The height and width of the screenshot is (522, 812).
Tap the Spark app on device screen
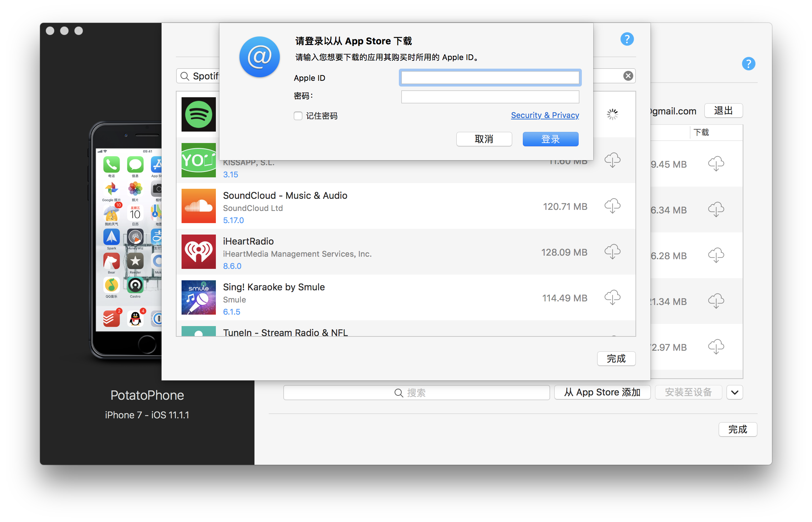coord(112,237)
